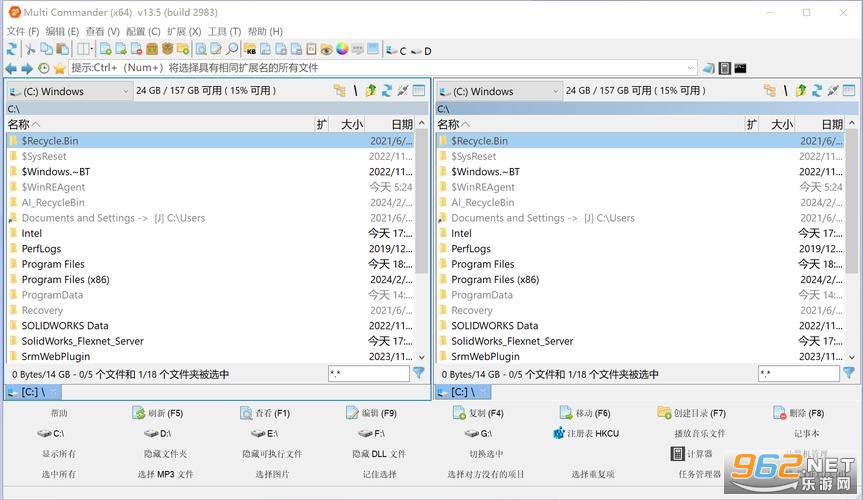The height and width of the screenshot is (500, 863).
Task: Click the Copy icon in toolbar
Action: point(46,49)
